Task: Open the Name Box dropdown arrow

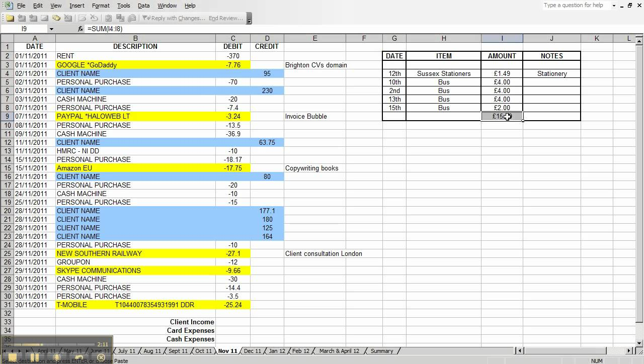Action: pos(52,29)
